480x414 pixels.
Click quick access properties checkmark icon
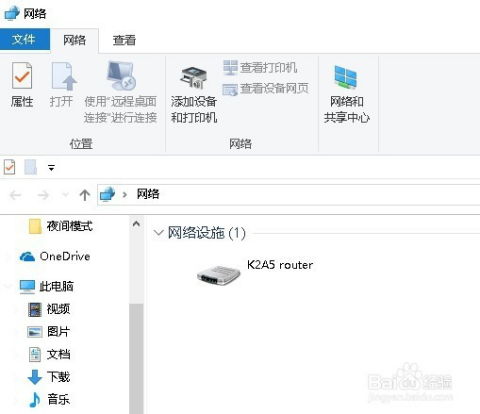point(9,167)
